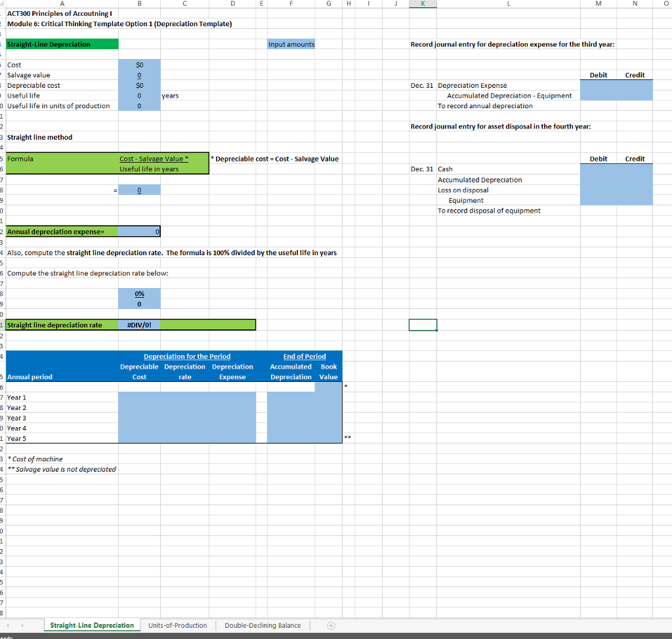The image size is (672, 639).
Task: Click the green Formula label cell
Action: pos(62,159)
